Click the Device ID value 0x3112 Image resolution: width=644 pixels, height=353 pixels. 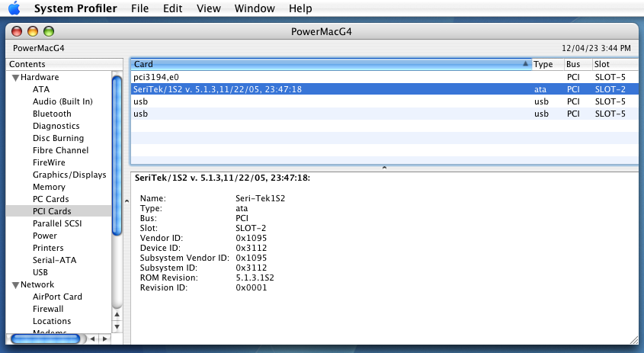[251, 249]
